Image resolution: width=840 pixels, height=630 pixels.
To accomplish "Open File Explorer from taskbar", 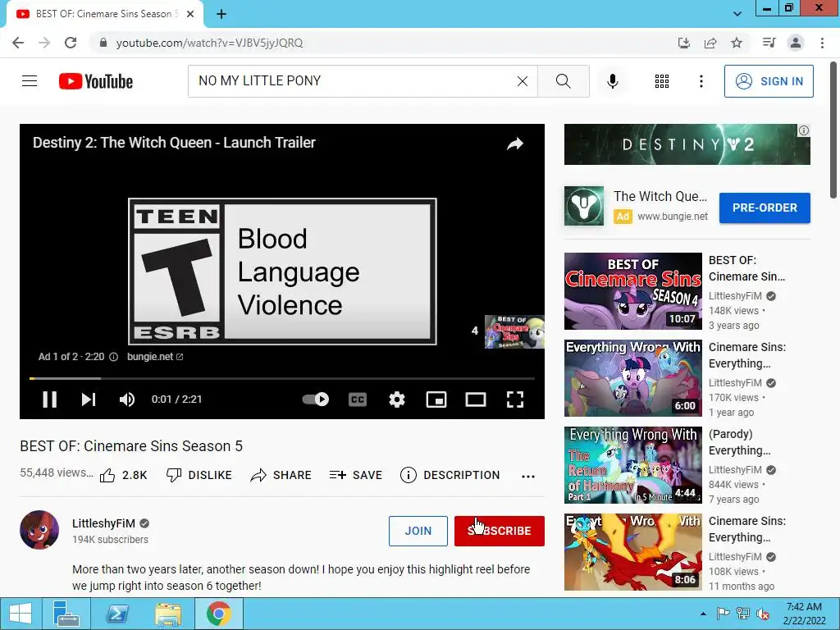I will click(167, 614).
